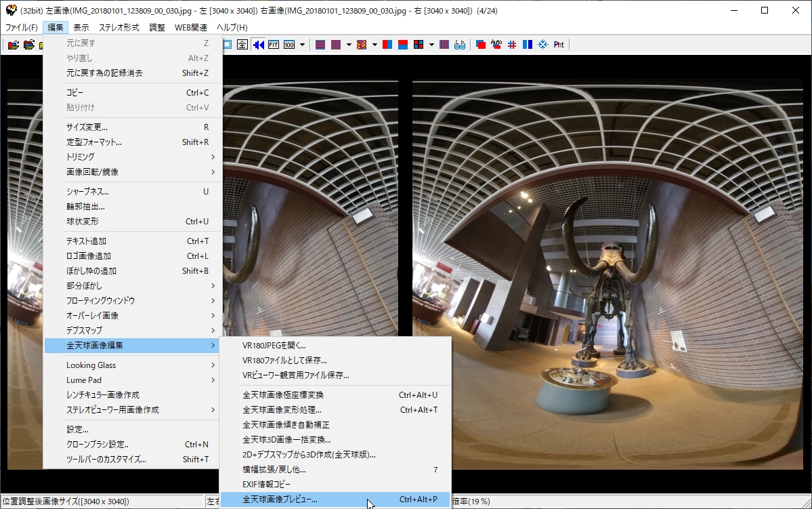This screenshot has width=812, height=509.
Task: Expand the Lume Pad submenu
Action: [x=133, y=380]
